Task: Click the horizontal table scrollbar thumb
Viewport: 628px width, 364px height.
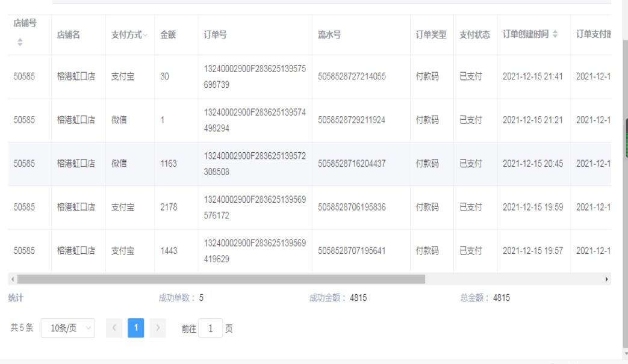Action: [220, 279]
